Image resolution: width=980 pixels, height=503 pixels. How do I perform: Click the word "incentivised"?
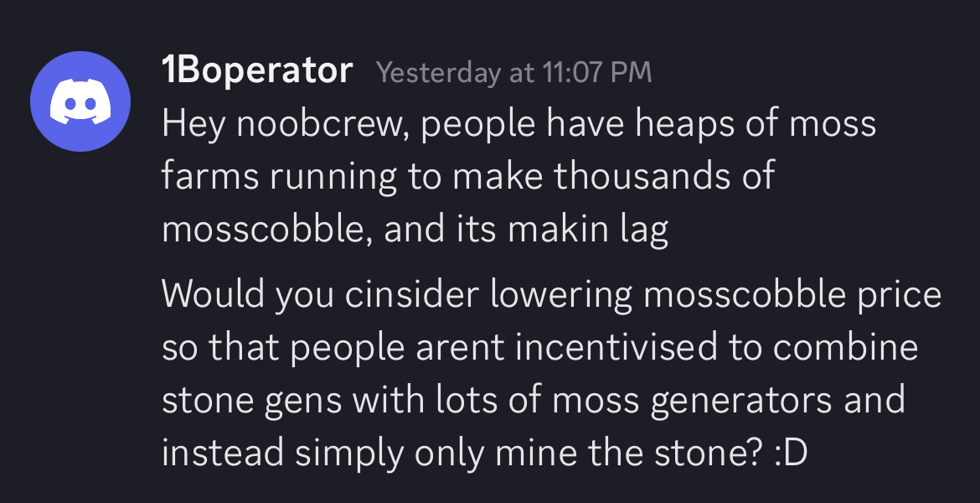point(616,347)
